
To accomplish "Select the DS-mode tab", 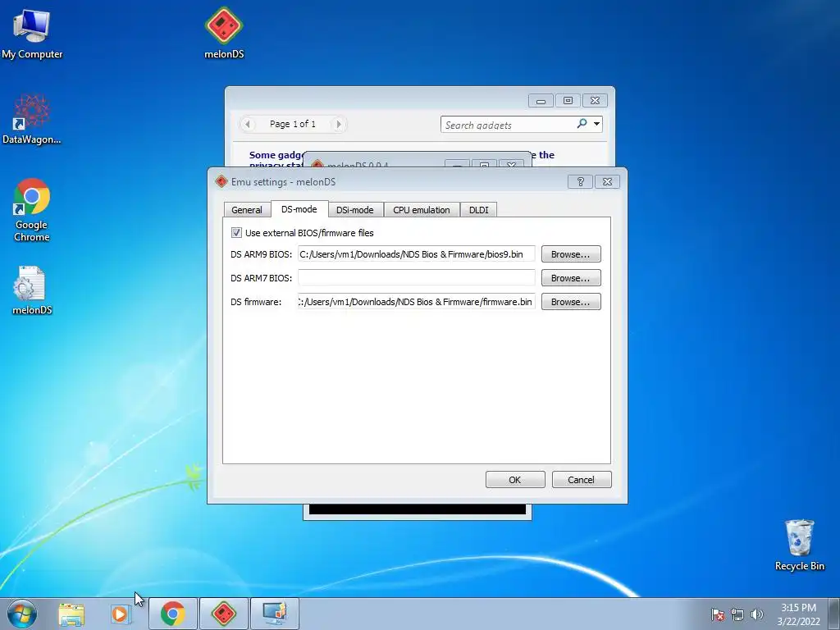I will pyautogui.click(x=299, y=209).
